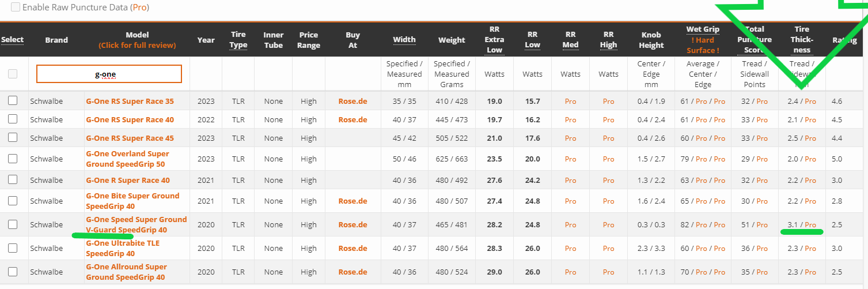Sort by the RR Extra Low column header
This screenshot has width=868, height=289.
494,40
